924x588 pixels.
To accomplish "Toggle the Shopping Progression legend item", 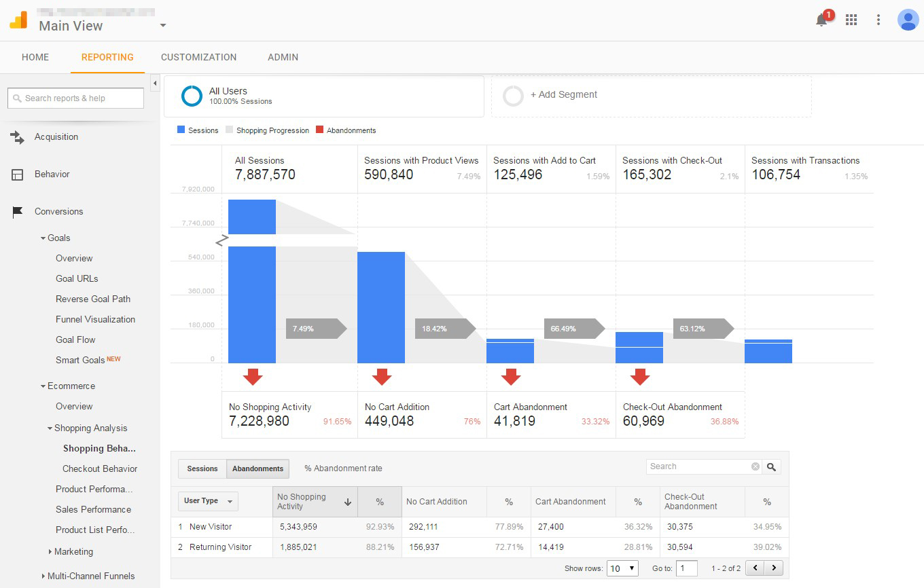I will pyautogui.click(x=270, y=130).
